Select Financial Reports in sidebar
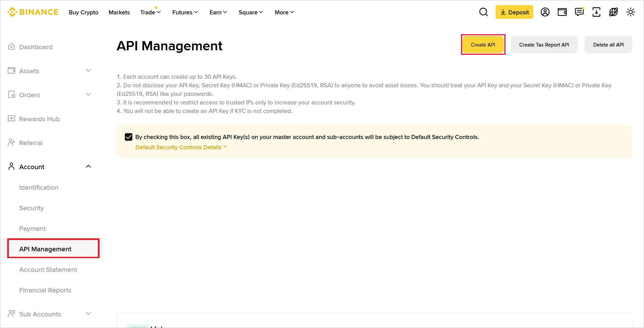 [45, 290]
